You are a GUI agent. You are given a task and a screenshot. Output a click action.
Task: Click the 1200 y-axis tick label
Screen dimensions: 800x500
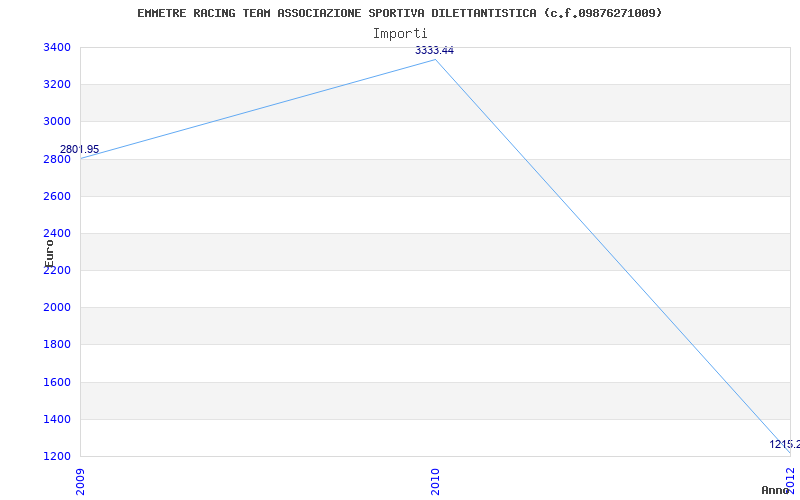[55, 456]
